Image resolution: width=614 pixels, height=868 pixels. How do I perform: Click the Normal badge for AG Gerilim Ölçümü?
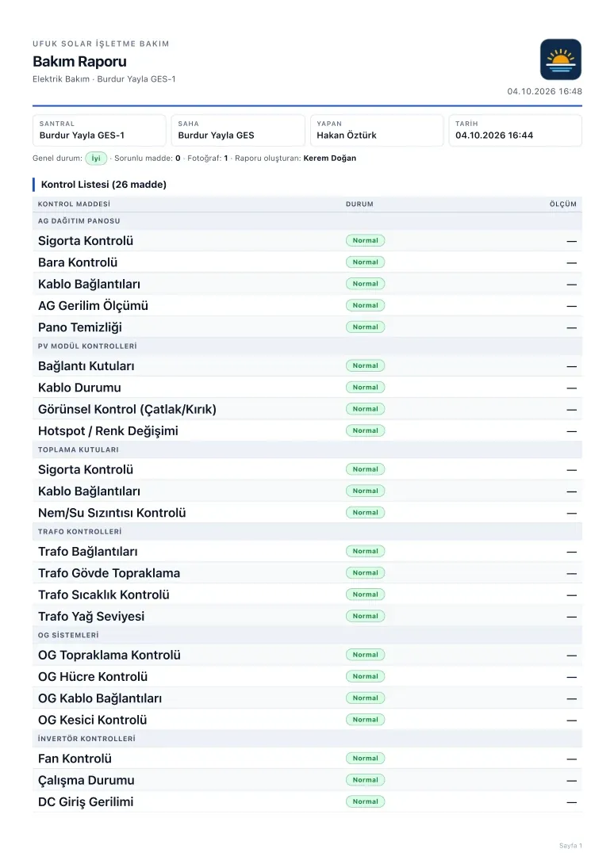tap(365, 305)
